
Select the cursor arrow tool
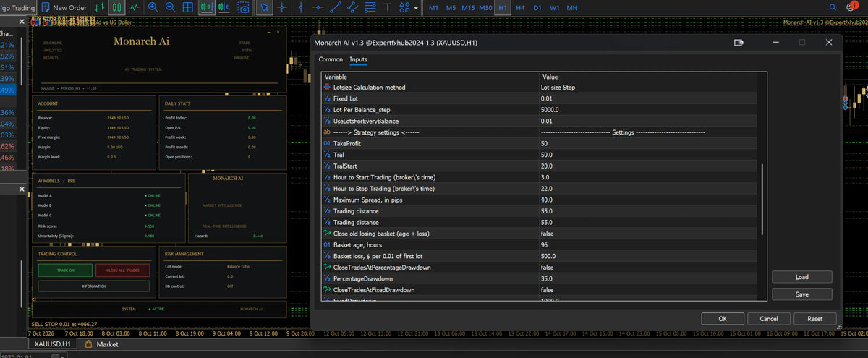pos(264,7)
